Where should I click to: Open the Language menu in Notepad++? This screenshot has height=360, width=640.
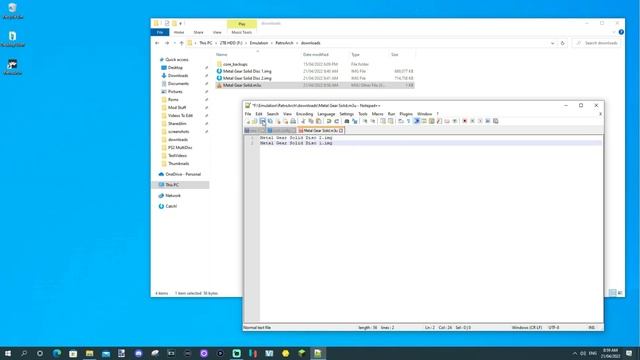(x=326, y=114)
